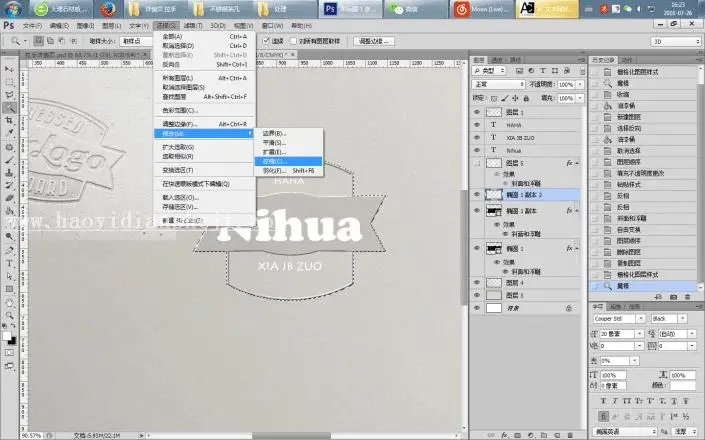Open the layer Opacity dropdown arrow
The width and height of the screenshot is (705, 440).
pos(580,84)
